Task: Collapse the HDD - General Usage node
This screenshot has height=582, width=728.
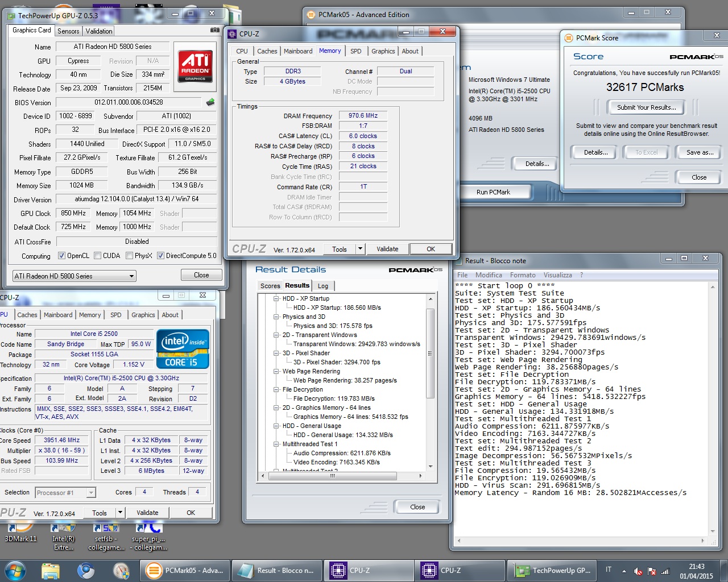Action: tap(276, 426)
